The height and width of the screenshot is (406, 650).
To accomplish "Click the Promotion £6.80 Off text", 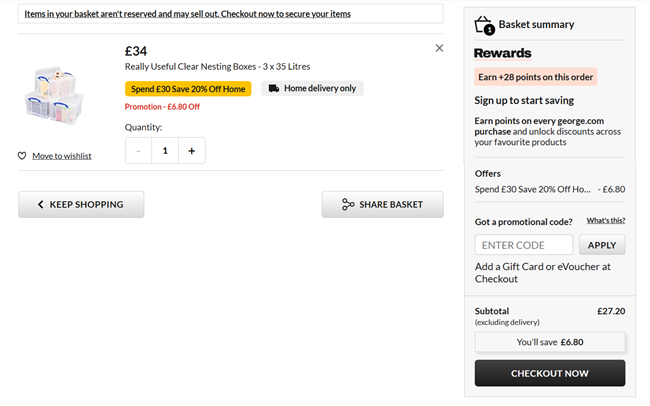I will (162, 107).
